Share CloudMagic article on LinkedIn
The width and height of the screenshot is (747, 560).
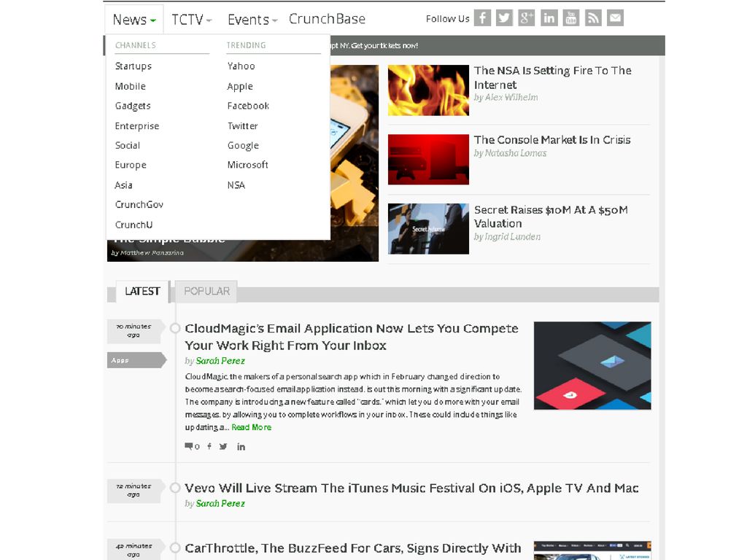pos(241,447)
